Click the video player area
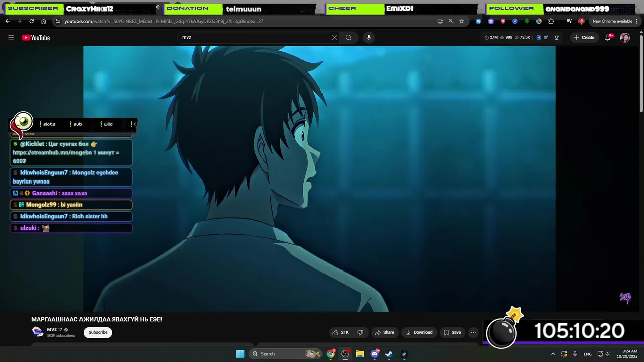The image size is (644, 362). coord(319,178)
